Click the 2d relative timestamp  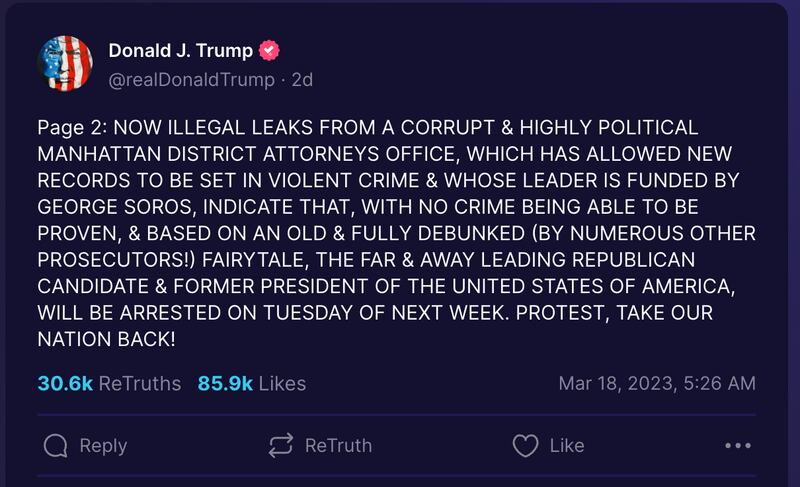301,80
